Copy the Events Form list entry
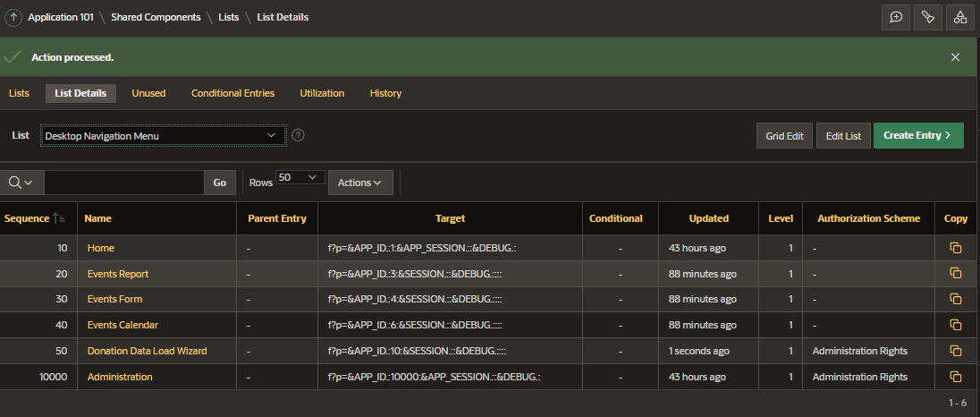 tap(955, 299)
